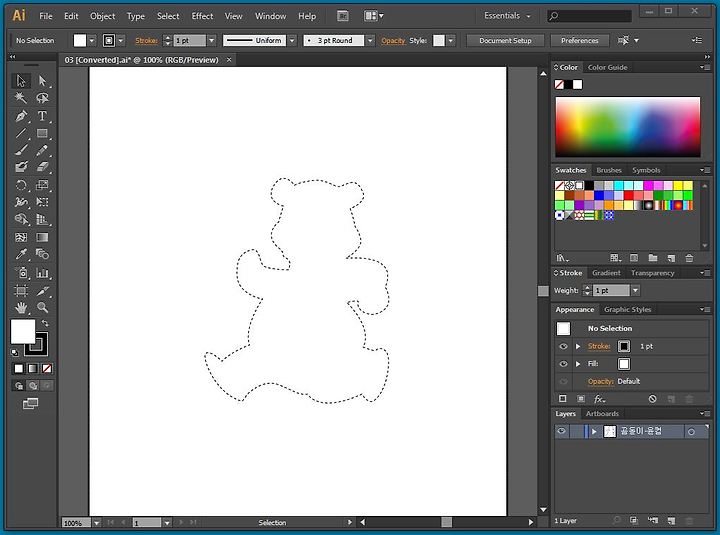Click the Opacity link in control bar
720x535 pixels.
(393, 40)
